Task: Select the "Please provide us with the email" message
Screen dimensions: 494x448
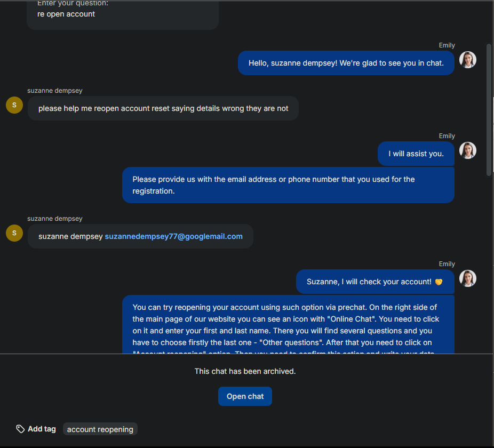Action: pos(288,185)
